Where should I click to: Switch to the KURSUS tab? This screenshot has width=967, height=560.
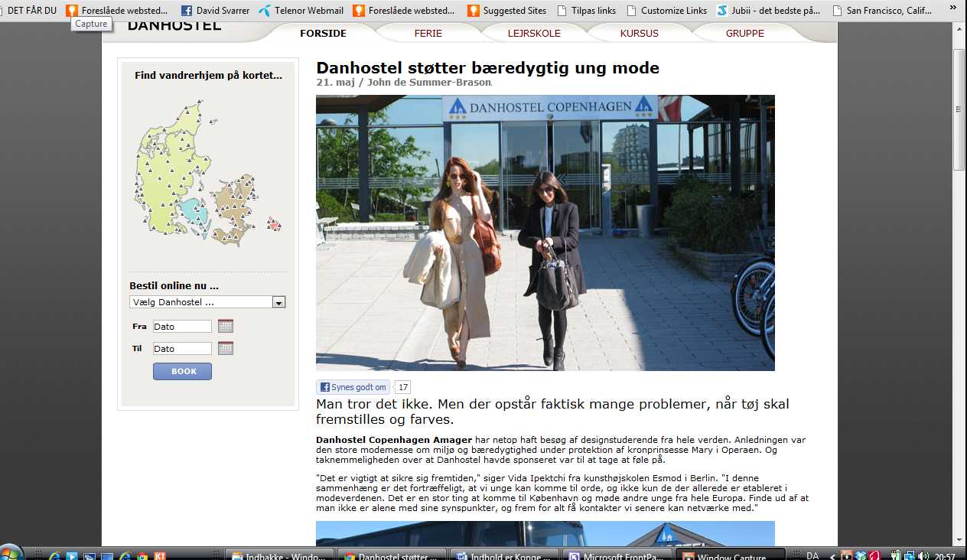click(640, 33)
